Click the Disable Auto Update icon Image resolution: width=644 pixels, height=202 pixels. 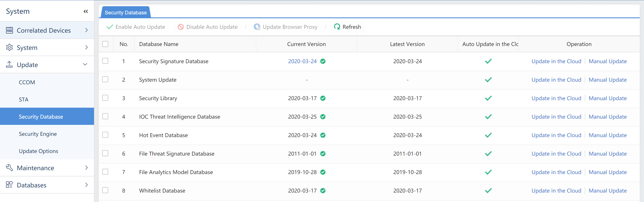click(181, 27)
